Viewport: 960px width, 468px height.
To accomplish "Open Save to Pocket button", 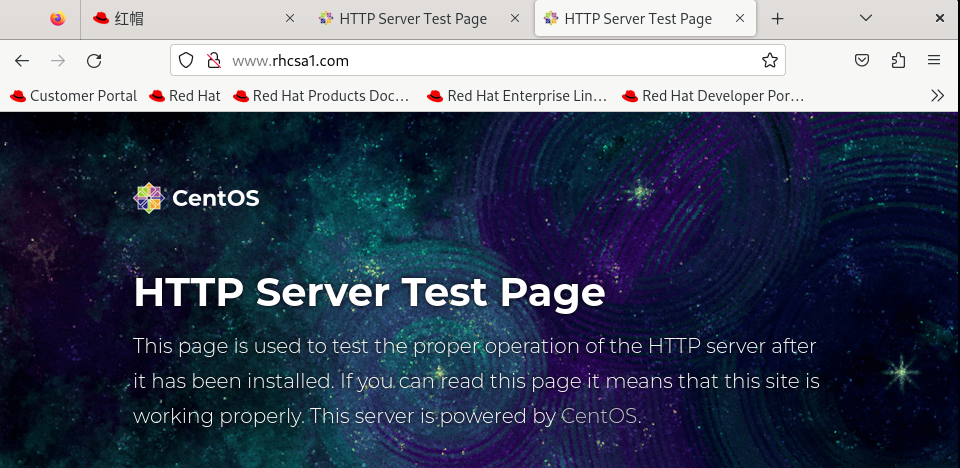I will click(862, 60).
